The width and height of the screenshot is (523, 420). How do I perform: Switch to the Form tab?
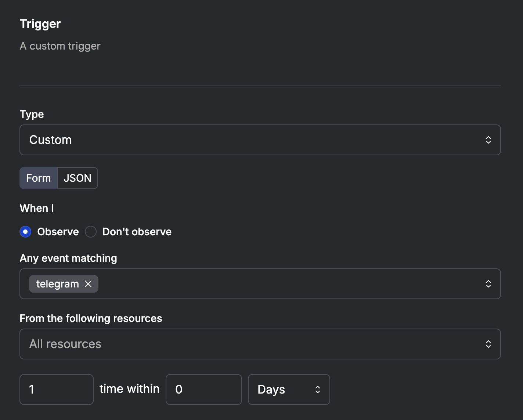click(x=39, y=178)
